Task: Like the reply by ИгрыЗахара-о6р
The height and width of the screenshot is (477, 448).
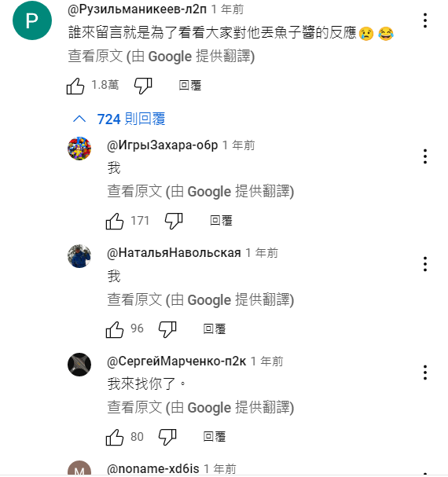Action: click(x=115, y=221)
